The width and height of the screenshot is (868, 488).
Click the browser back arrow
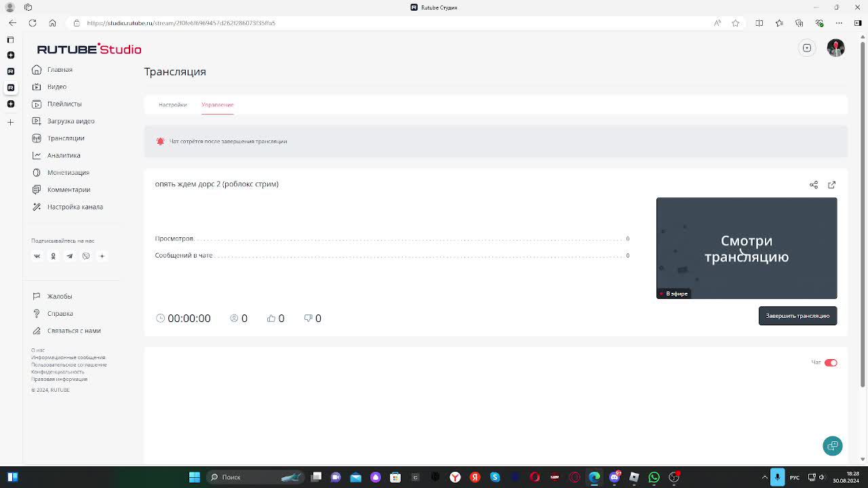coord(12,23)
